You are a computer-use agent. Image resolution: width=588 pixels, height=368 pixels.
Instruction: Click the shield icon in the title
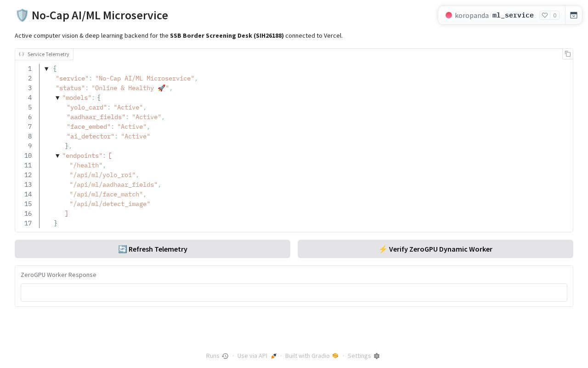pos(22,15)
